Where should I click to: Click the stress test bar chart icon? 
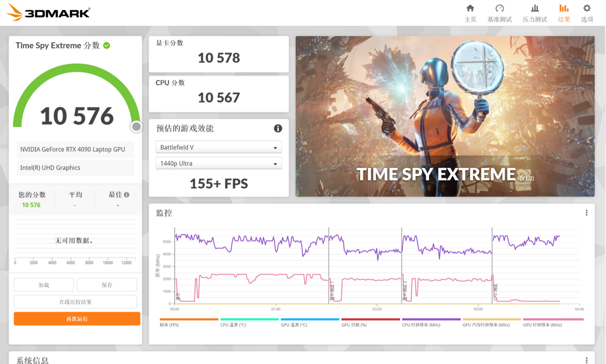[535, 8]
